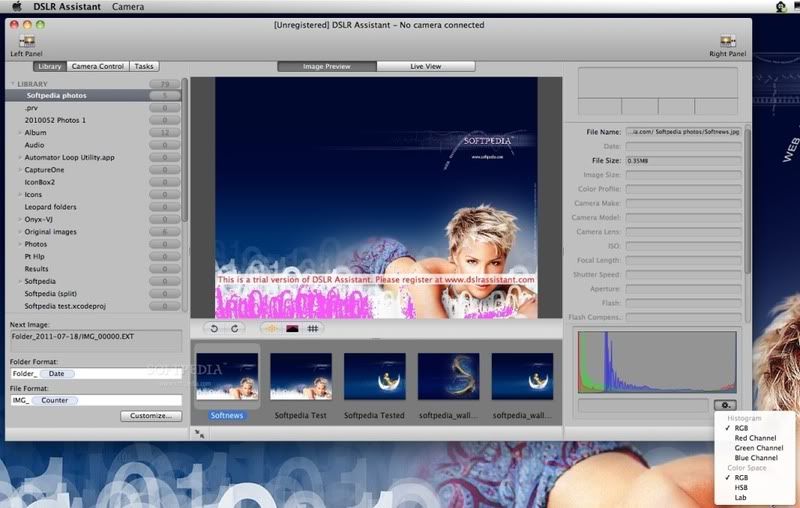Collapse the LIBRARY section triangle
The width and height of the screenshot is (800, 508).
tap(12, 84)
